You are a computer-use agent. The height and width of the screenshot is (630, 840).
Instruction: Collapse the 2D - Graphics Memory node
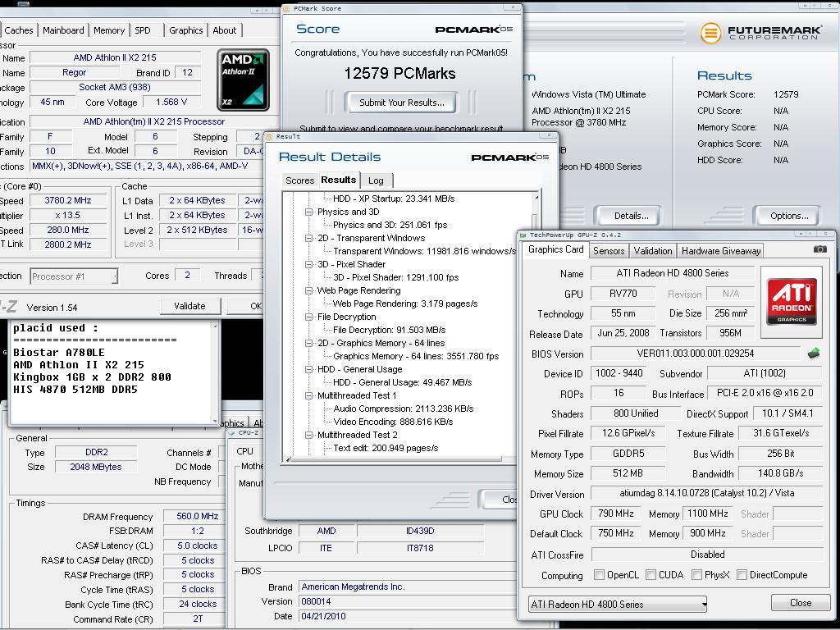click(x=308, y=344)
